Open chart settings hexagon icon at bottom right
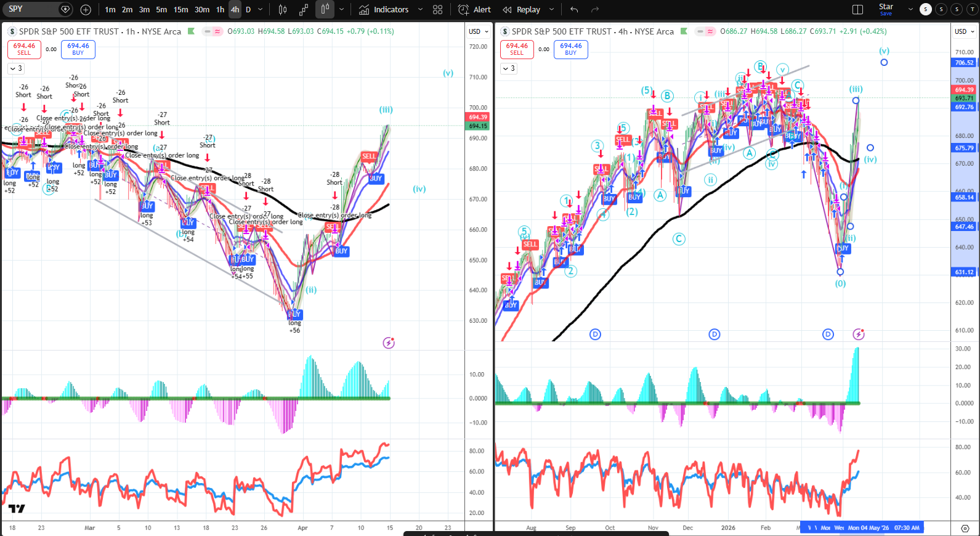 (965, 529)
